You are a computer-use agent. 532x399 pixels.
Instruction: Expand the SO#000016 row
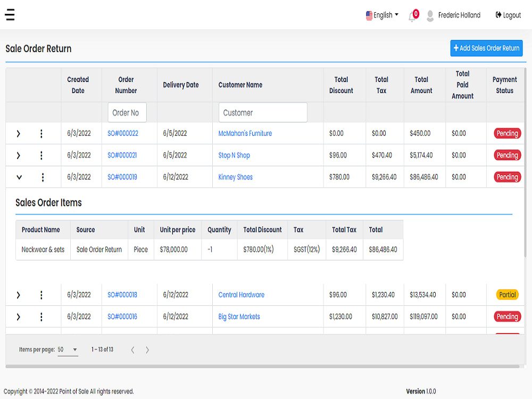[18, 317]
